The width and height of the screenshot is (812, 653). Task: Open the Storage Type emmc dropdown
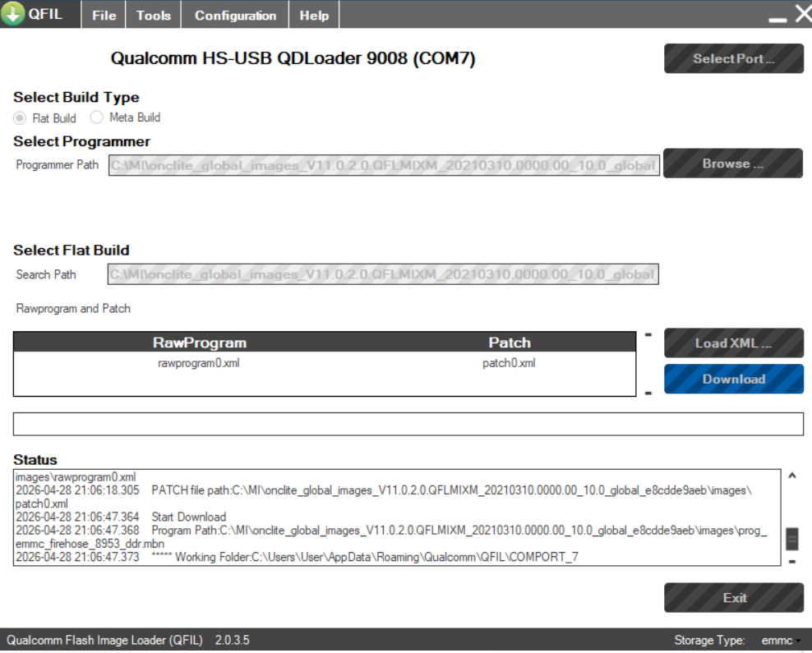pos(781,641)
